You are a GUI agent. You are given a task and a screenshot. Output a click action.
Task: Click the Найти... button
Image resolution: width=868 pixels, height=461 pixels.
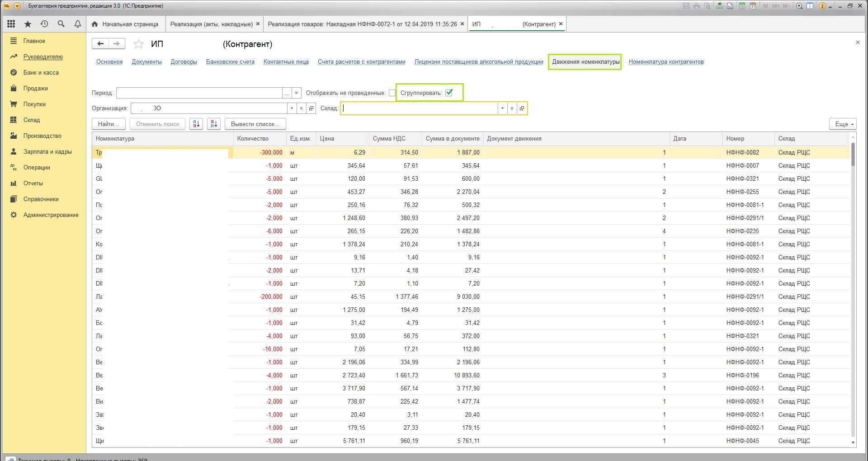[x=108, y=124]
